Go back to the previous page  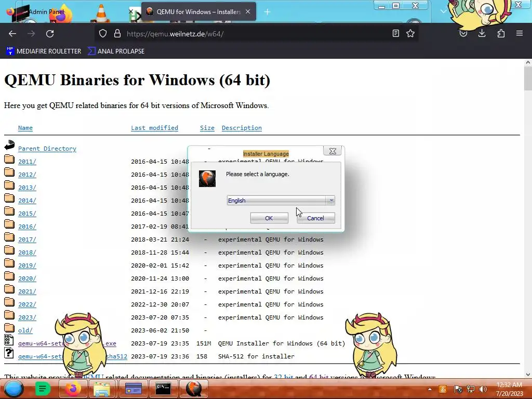tap(12, 34)
